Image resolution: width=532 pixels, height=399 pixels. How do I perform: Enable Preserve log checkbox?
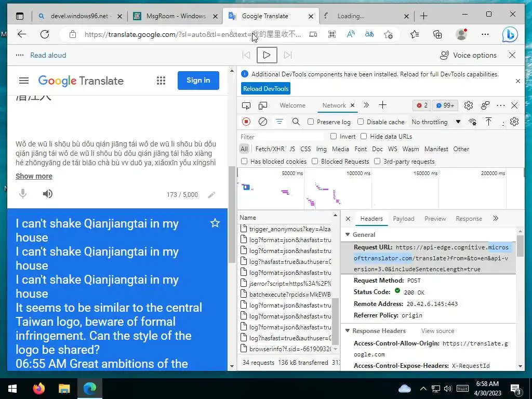click(x=311, y=122)
